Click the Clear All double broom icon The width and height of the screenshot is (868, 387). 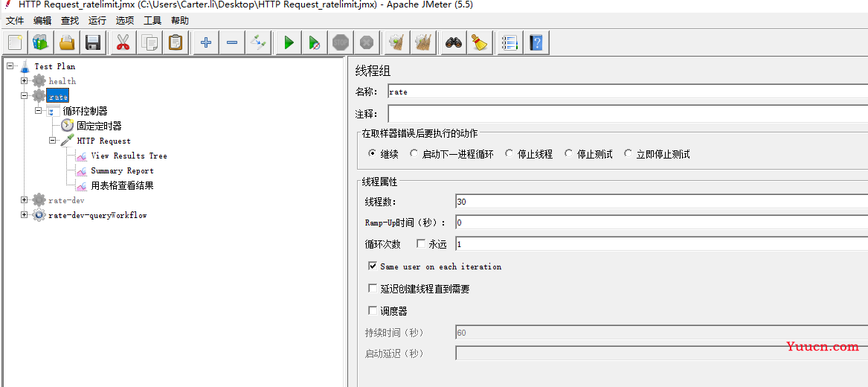pyautogui.click(x=423, y=42)
